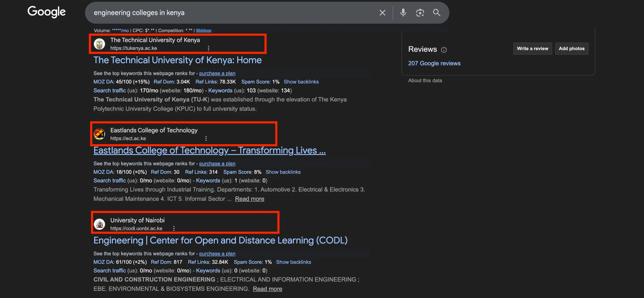
Task: Open search by image camera icon
Action: [x=420, y=13]
